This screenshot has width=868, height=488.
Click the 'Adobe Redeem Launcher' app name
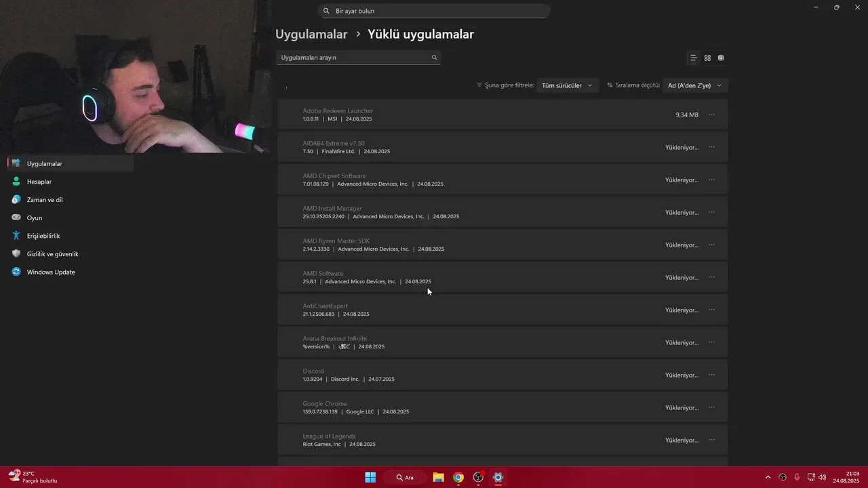[338, 110]
